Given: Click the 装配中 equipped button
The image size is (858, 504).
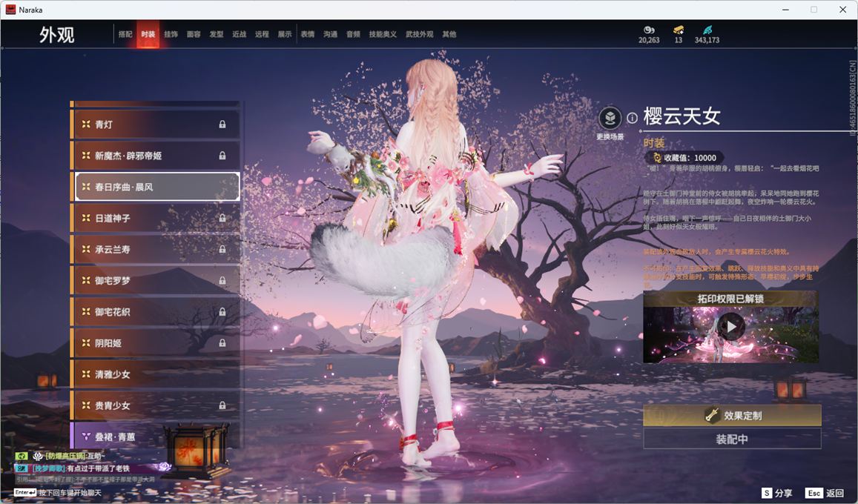Looking at the screenshot, I should point(732,438).
